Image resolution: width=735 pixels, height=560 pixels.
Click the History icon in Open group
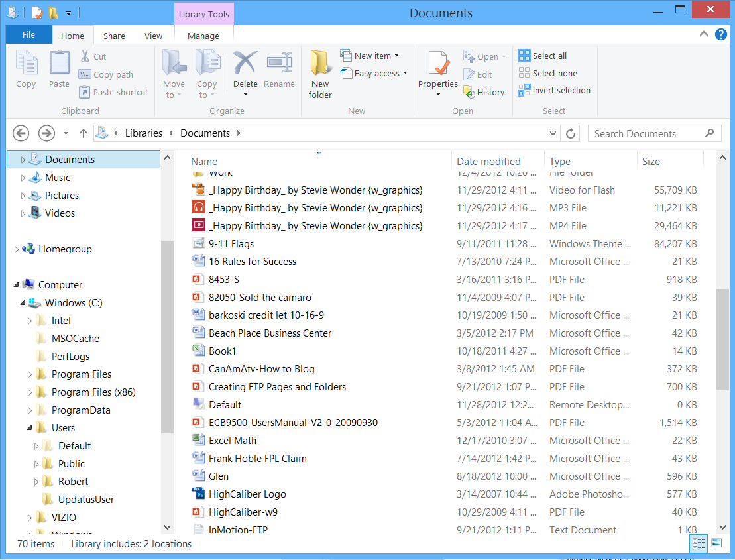(x=469, y=92)
